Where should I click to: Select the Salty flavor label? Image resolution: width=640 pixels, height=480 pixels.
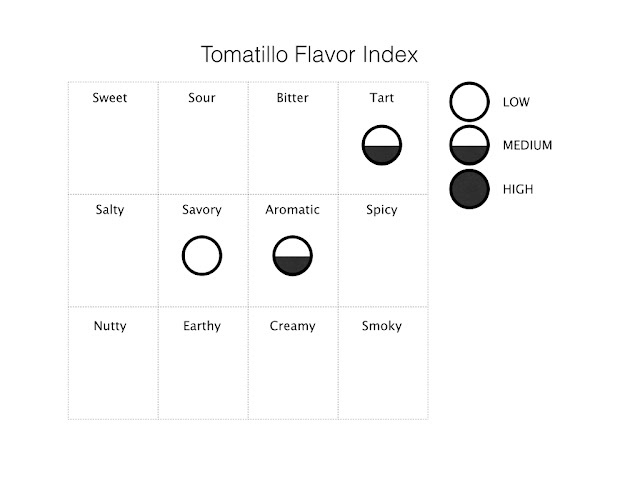click(x=110, y=210)
